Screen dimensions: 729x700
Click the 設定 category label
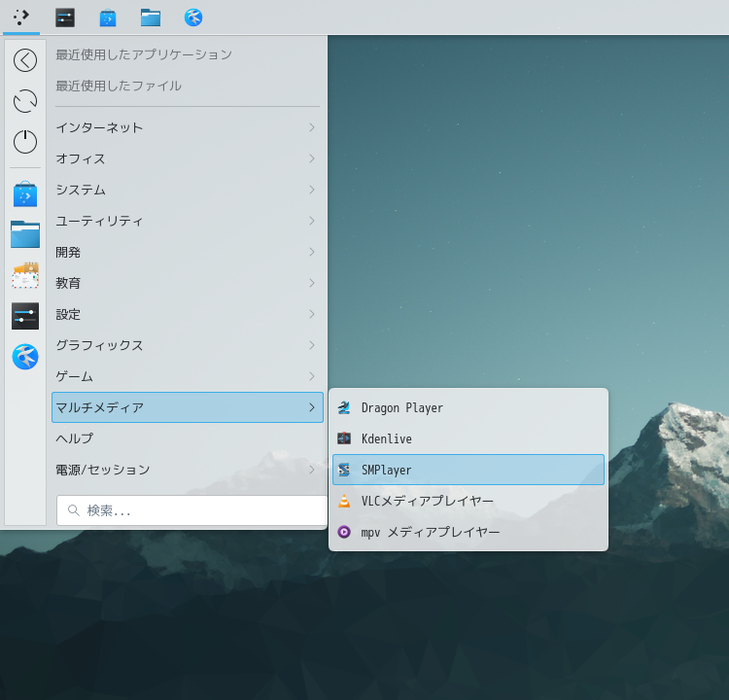click(68, 314)
